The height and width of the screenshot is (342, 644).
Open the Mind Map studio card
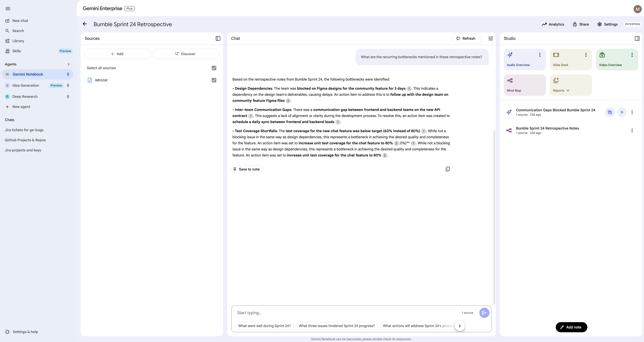524,85
